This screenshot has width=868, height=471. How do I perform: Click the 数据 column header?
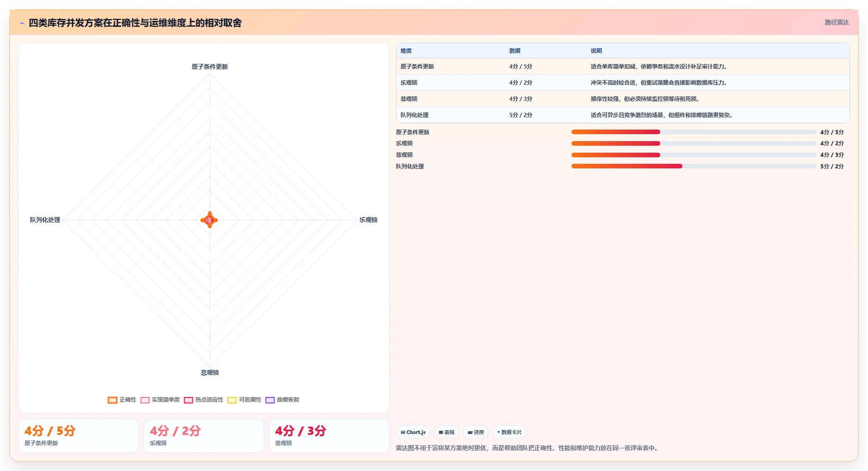(515, 51)
